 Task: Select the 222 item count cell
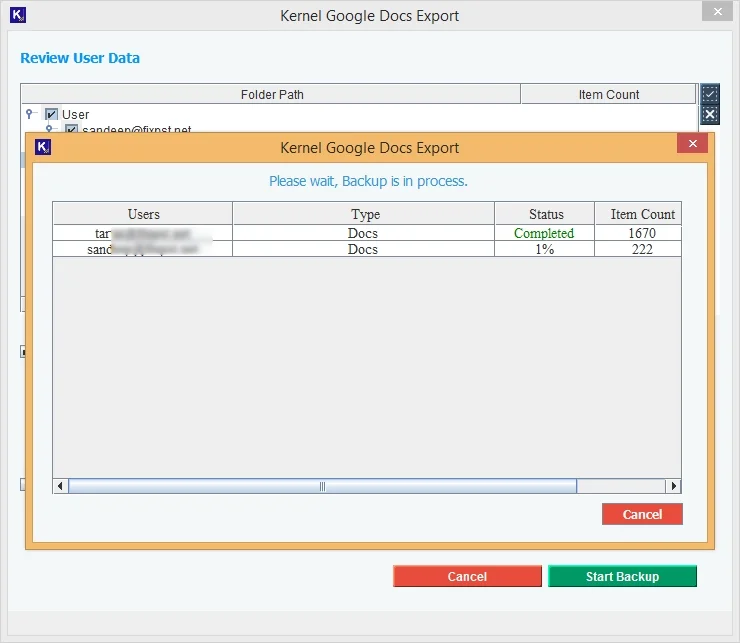pyautogui.click(x=638, y=249)
